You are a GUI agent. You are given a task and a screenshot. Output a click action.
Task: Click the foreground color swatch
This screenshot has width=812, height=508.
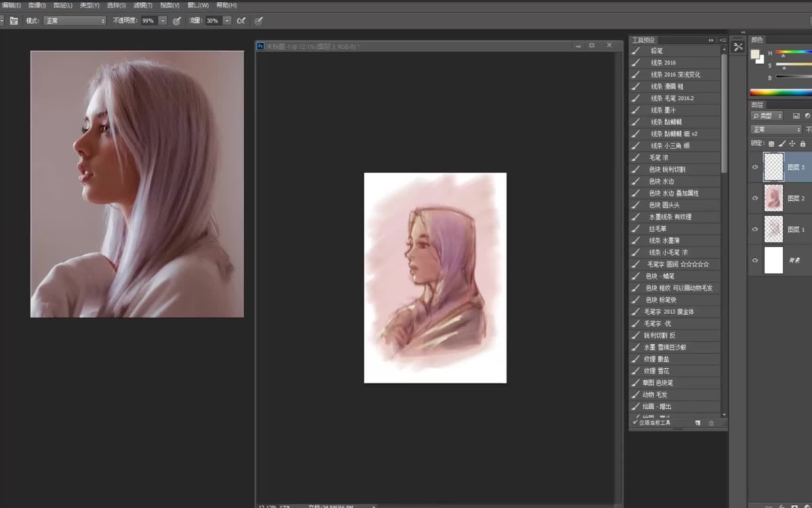[x=755, y=55]
